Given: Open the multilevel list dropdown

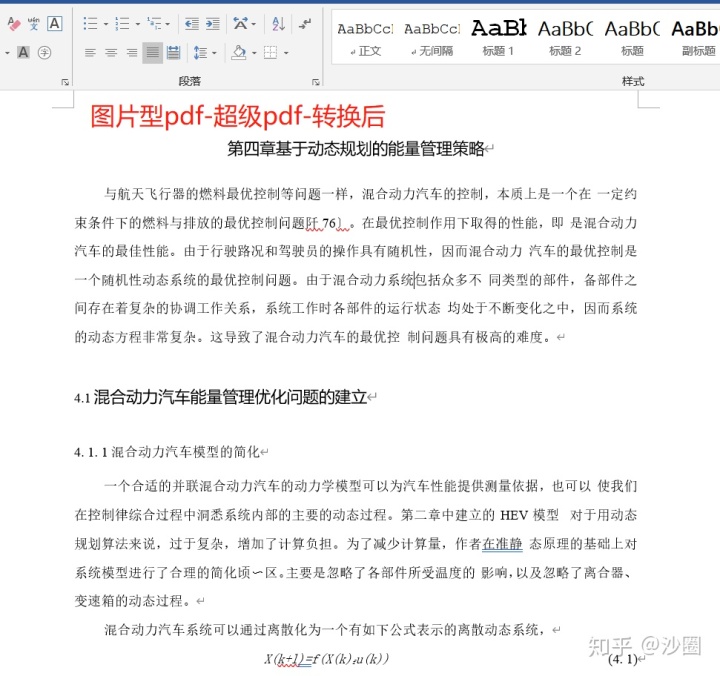Looking at the screenshot, I should click(x=168, y=24).
